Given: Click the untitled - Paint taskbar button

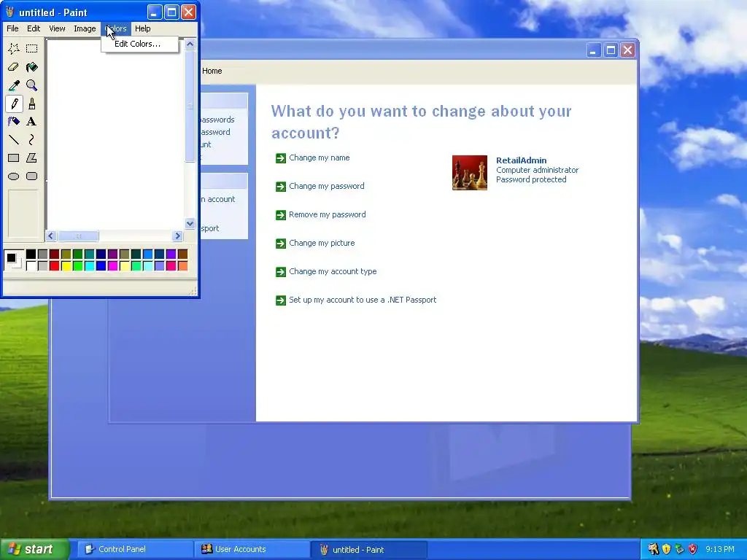Looking at the screenshot, I should click(369, 549).
